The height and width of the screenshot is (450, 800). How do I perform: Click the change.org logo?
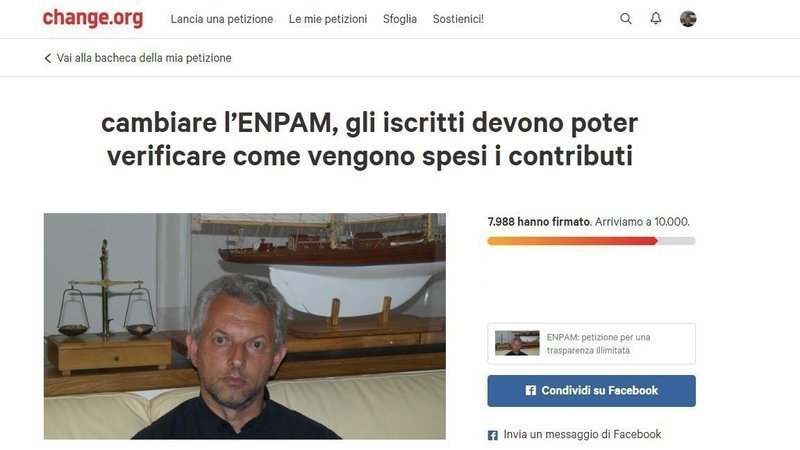(x=93, y=18)
